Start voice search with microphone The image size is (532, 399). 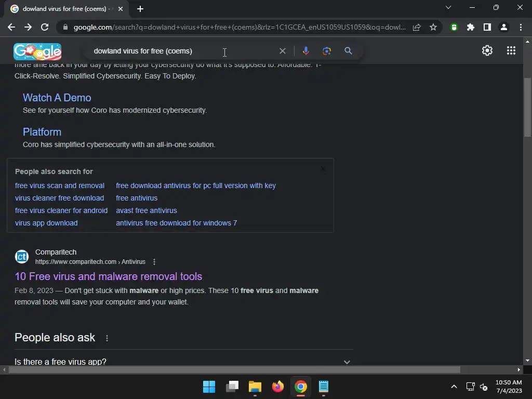[x=305, y=51]
